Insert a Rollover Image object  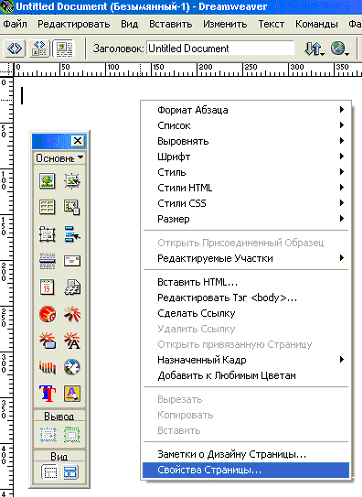tap(72, 181)
